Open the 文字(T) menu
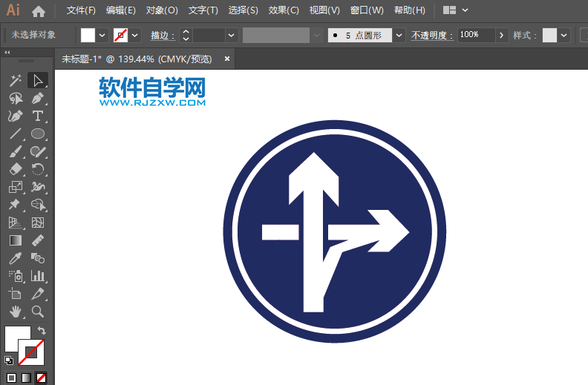 pyautogui.click(x=203, y=10)
